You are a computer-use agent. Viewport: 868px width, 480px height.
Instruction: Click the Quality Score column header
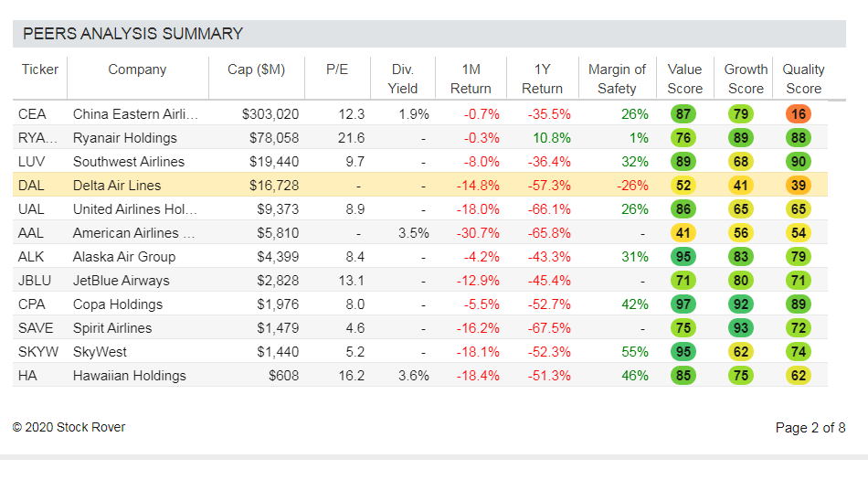click(x=803, y=79)
